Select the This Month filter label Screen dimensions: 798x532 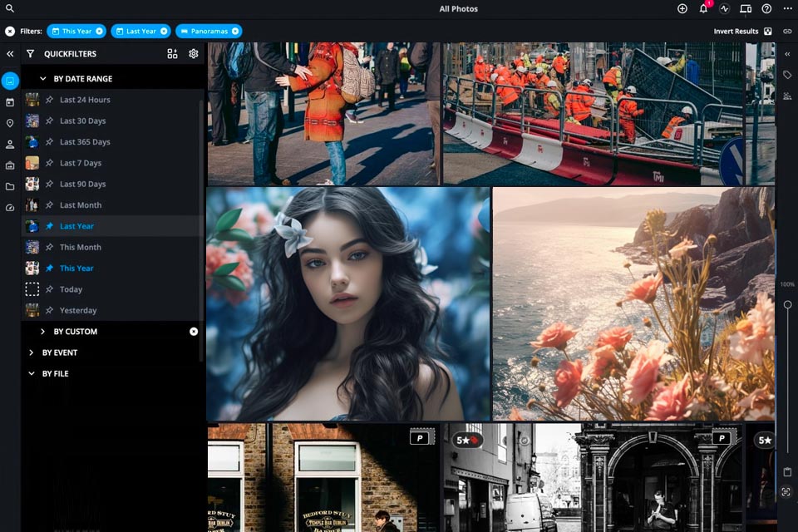tap(81, 247)
